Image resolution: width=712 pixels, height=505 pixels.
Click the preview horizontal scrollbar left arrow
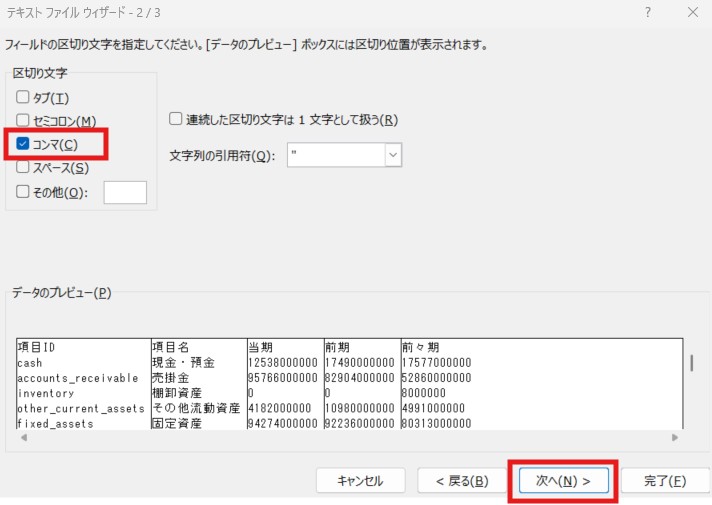24,437
